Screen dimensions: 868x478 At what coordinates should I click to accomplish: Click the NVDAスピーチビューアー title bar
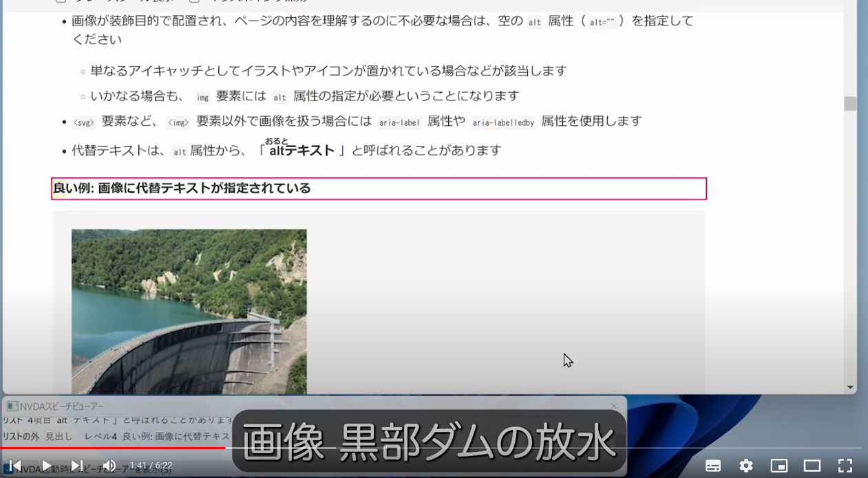click(x=275, y=406)
